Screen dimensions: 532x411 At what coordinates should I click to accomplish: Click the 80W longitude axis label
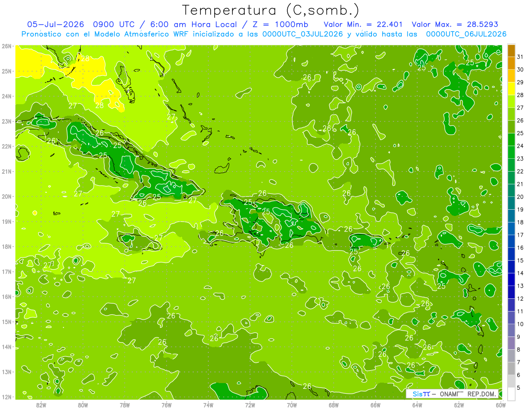click(x=83, y=405)
